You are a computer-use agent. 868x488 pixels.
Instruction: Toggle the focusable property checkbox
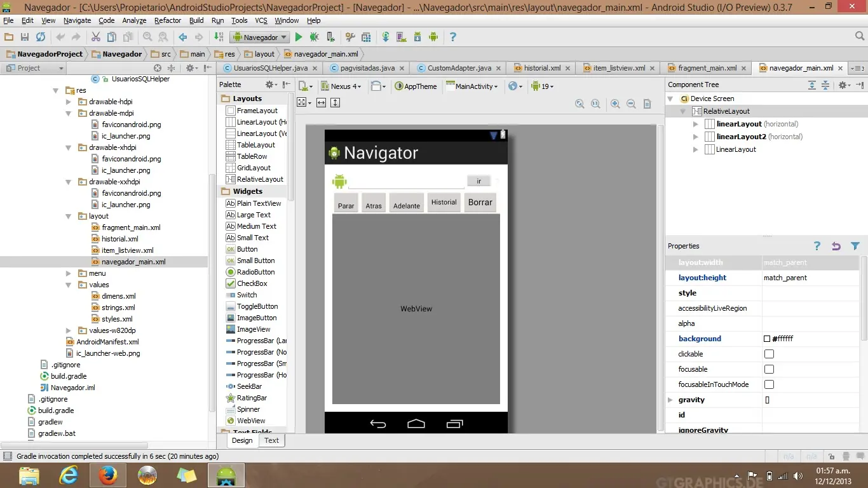pyautogui.click(x=769, y=369)
